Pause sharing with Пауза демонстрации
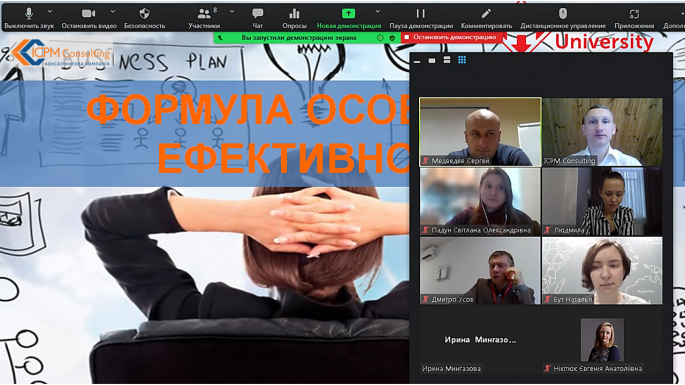The image size is (685, 385). (421, 18)
